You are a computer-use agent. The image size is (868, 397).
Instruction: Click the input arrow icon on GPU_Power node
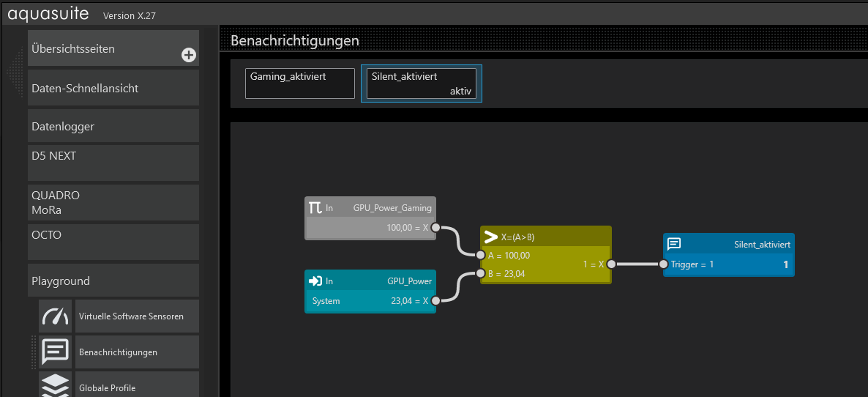pos(315,281)
